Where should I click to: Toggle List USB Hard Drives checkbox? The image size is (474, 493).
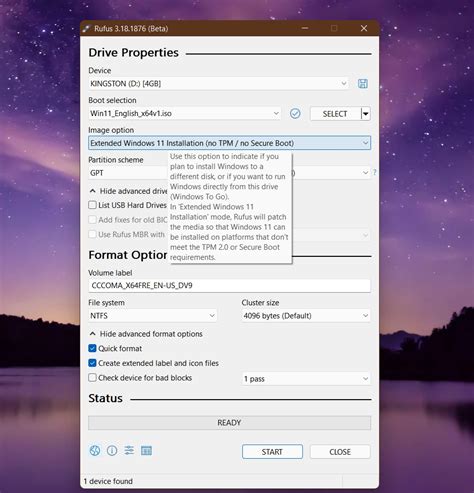tap(92, 205)
